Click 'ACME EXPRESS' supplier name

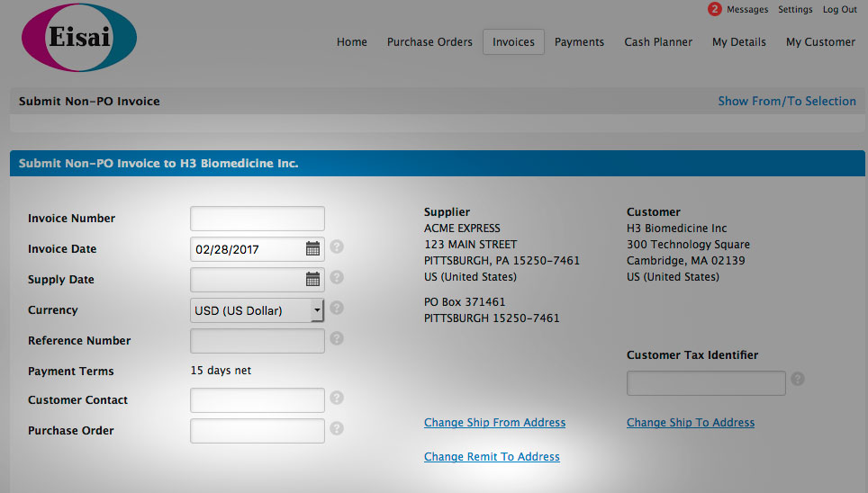[462, 228]
